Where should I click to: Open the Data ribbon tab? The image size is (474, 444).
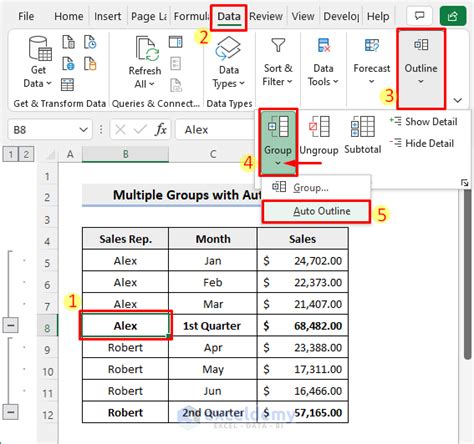pos(229,16)
